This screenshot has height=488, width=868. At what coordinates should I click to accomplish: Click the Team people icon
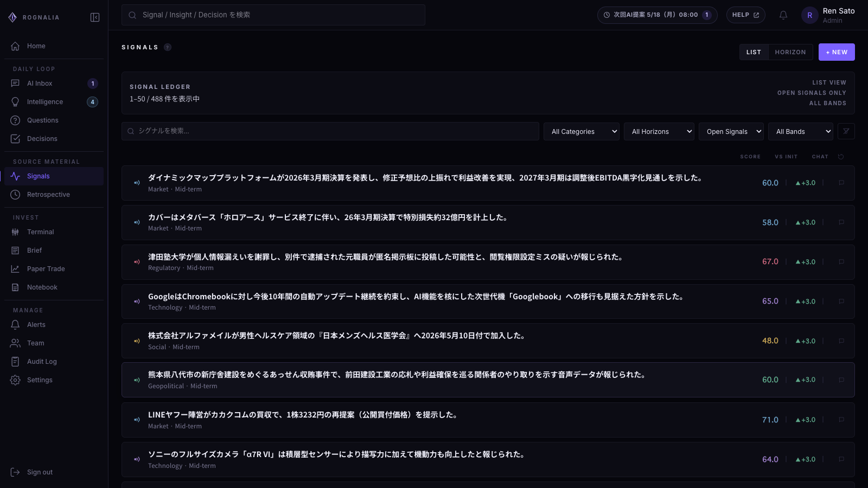pyautogui.click(x=15, y=343)
